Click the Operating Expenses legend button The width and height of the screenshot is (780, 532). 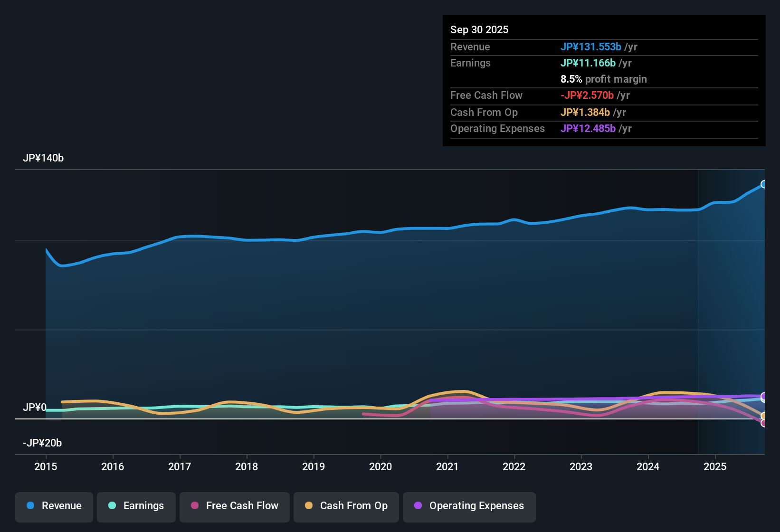click(x=469, y=506)
